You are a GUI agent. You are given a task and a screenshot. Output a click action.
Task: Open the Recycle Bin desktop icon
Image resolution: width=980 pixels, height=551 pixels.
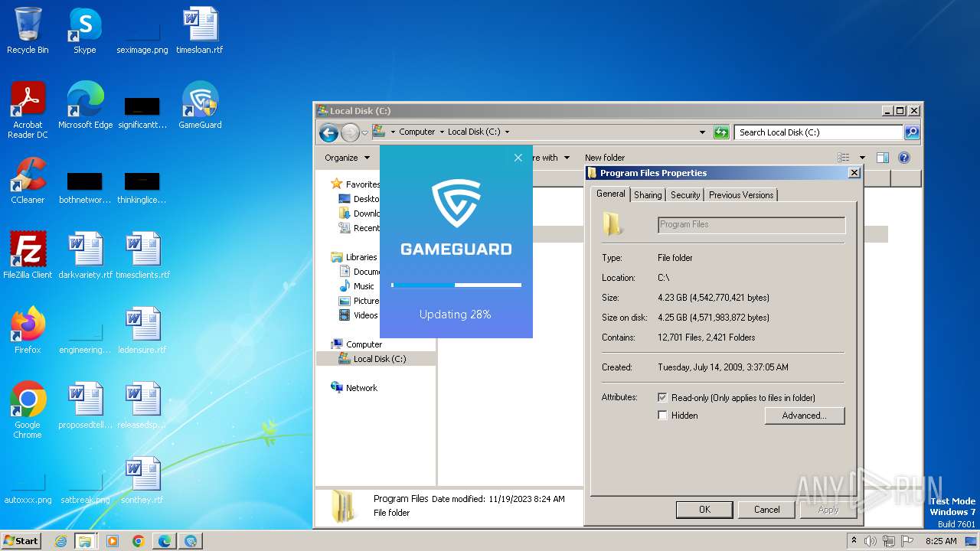(x=28, y=31)
